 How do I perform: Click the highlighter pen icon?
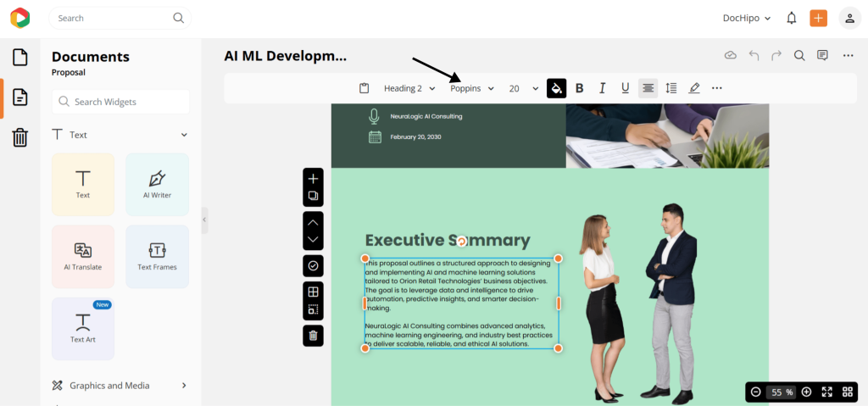pyautogui.click(x=694, y=88)
